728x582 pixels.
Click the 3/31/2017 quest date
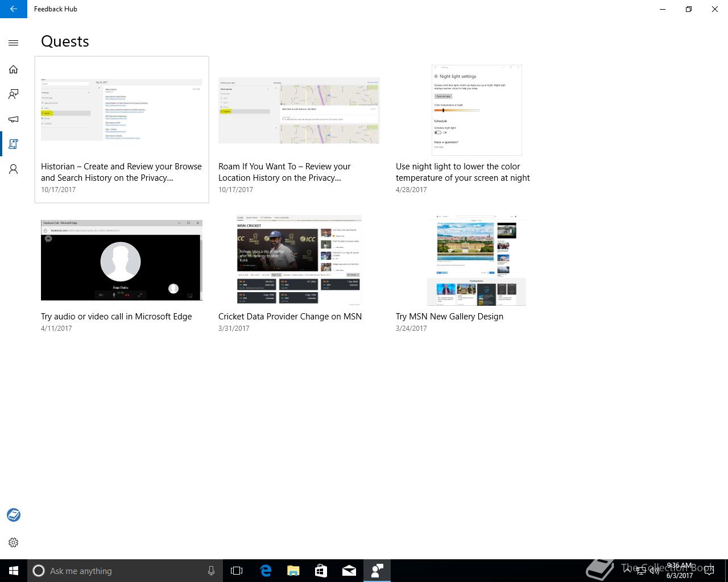click(x=234, y=329)
